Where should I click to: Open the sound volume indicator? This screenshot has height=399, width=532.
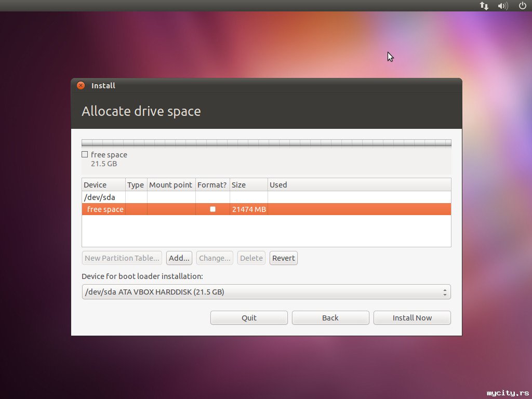[x=503, y=6]
